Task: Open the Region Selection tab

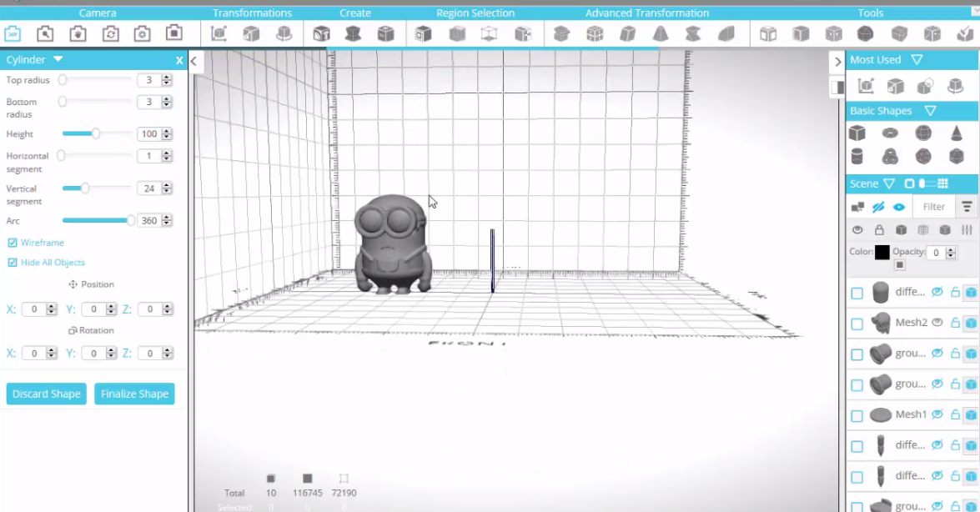Action: (x=475, y=13)
